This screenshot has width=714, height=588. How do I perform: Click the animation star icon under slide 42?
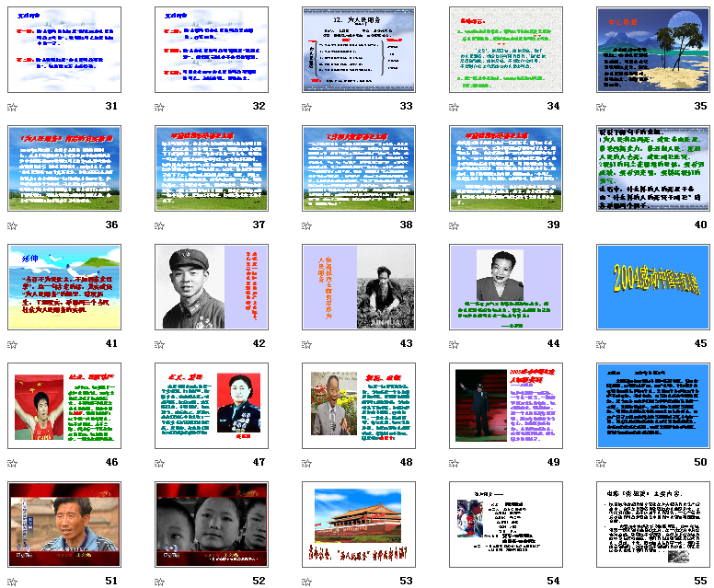pyautogui.click(x=159, y=345)
